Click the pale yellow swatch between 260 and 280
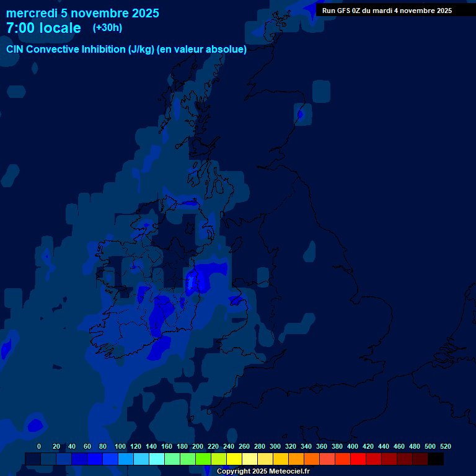This screenshot has height=476, width=476. (250, 459)
